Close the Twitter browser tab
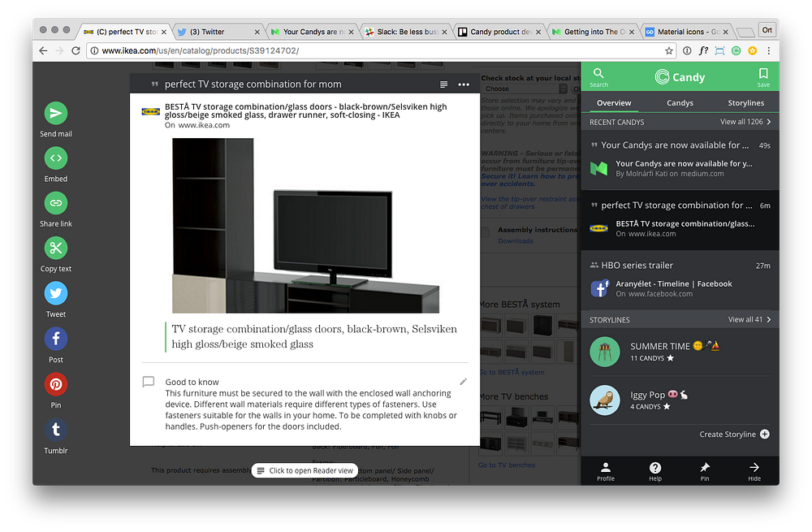This screenshot has height=532, width=812. click(257, 32)
